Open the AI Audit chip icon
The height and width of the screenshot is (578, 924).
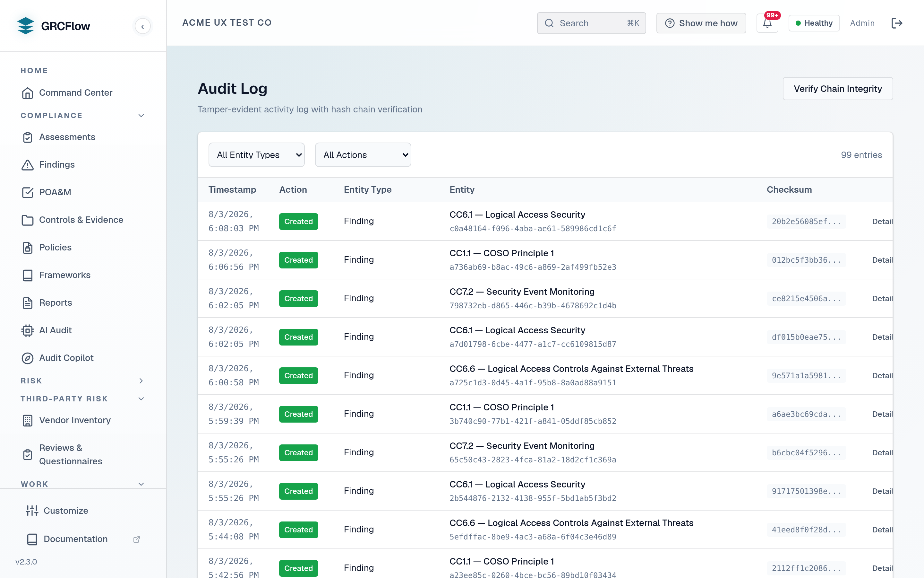point(28,330)
